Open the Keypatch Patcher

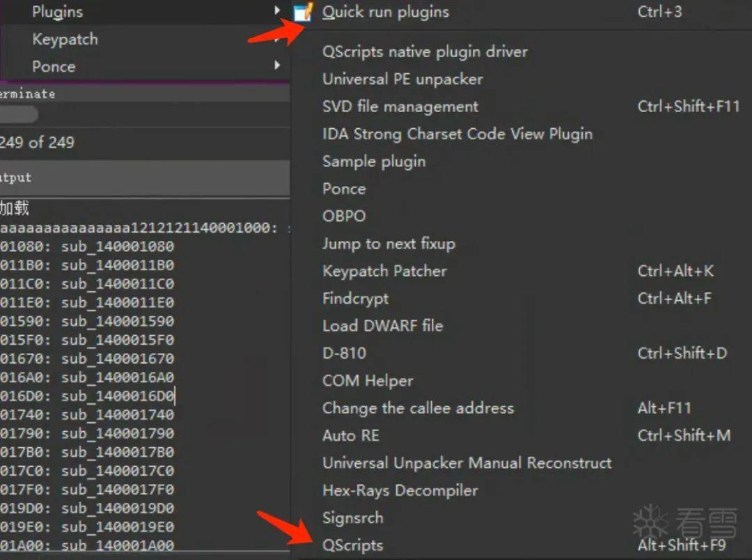coord(384,271)
